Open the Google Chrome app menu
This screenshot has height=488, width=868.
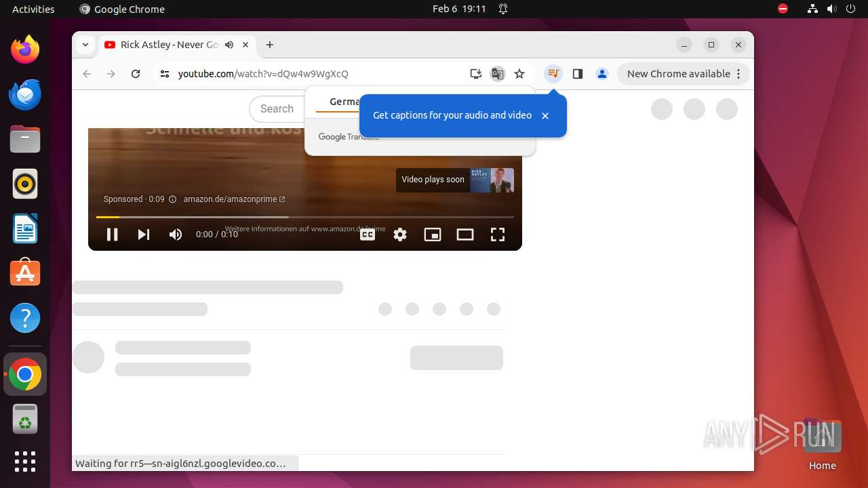pyautogui.click(x=122, y=9)
